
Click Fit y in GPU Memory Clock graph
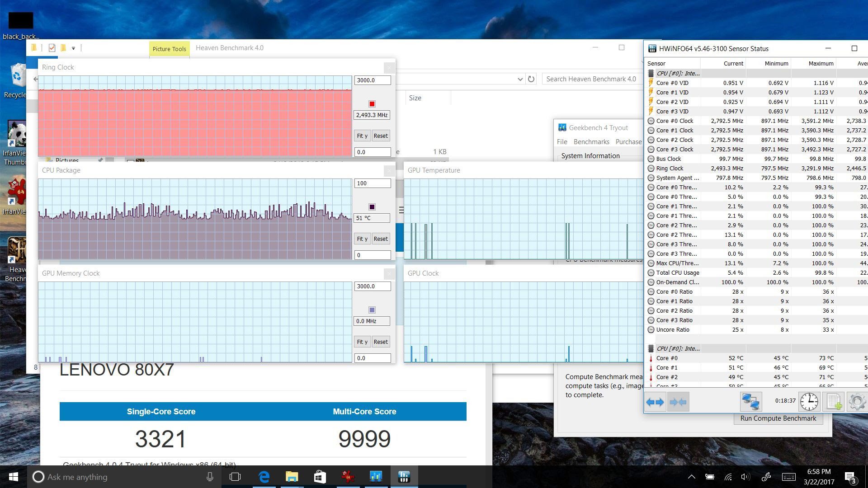(x=362, y=342)
